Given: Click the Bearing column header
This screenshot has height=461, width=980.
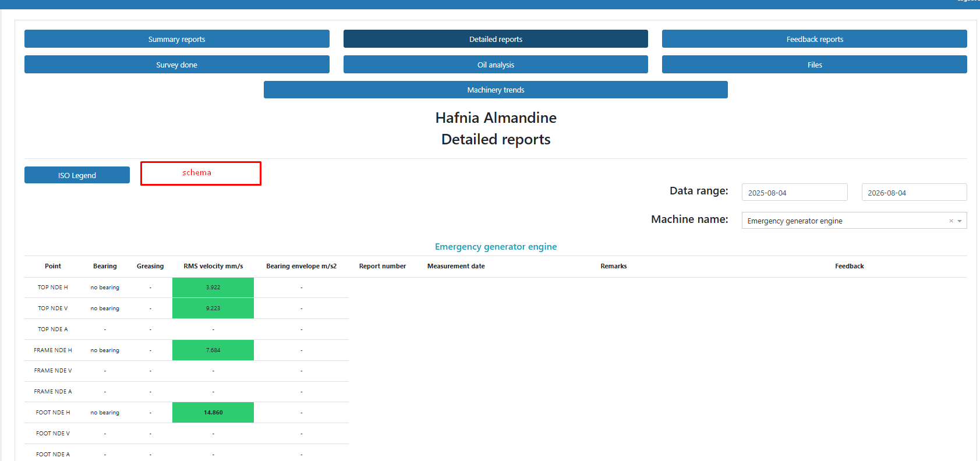Looking at the screenshot, I should (105, 266).
